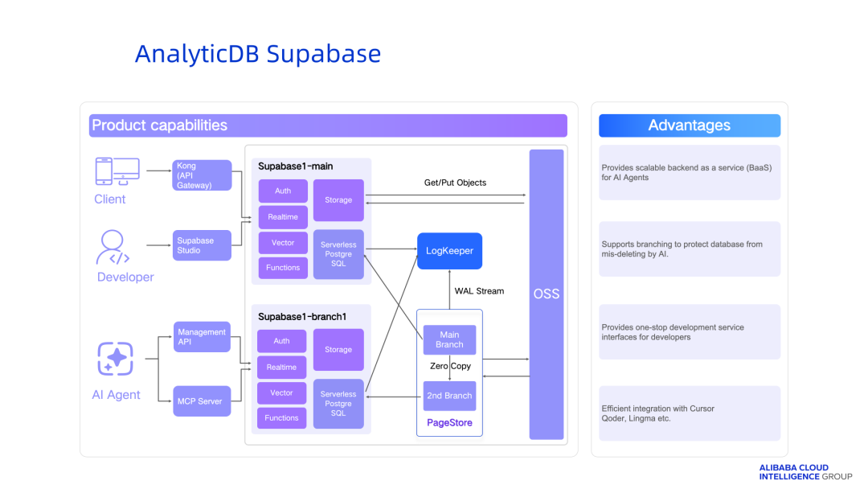Click the Client devices icon
Image resolution: width=868 pixels, height=489 pixels.
pyautogui.click(x=117, y=171)
